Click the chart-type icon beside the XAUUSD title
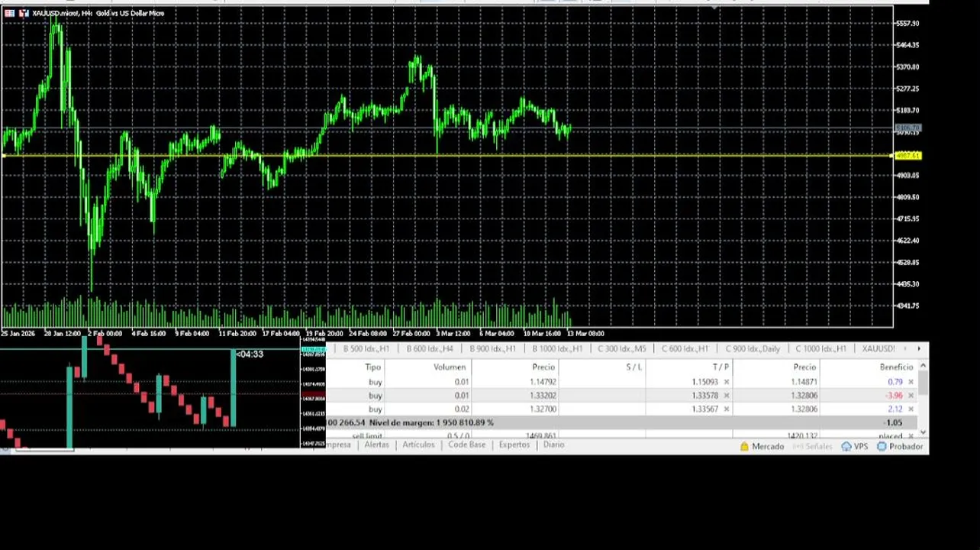Viewport: 980px width, 550px height. (24, 13)
